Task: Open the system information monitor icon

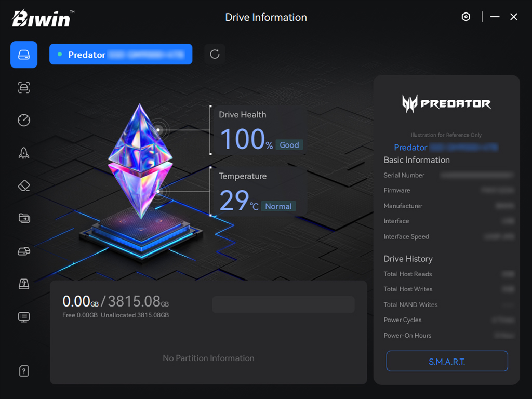Action: pyautogui.click(x=24, y=316)
